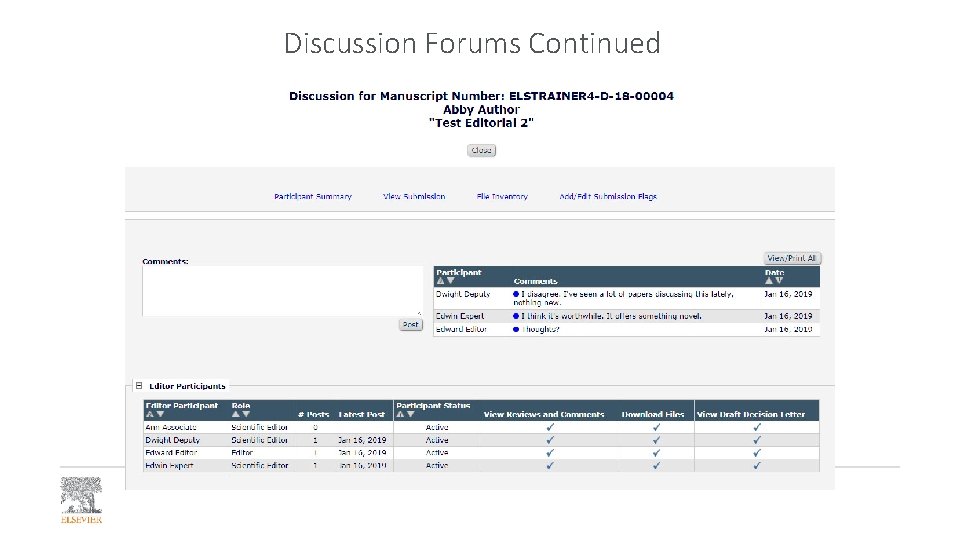Click Dwight Deputy's Download Files checkmark

[656, 440]
